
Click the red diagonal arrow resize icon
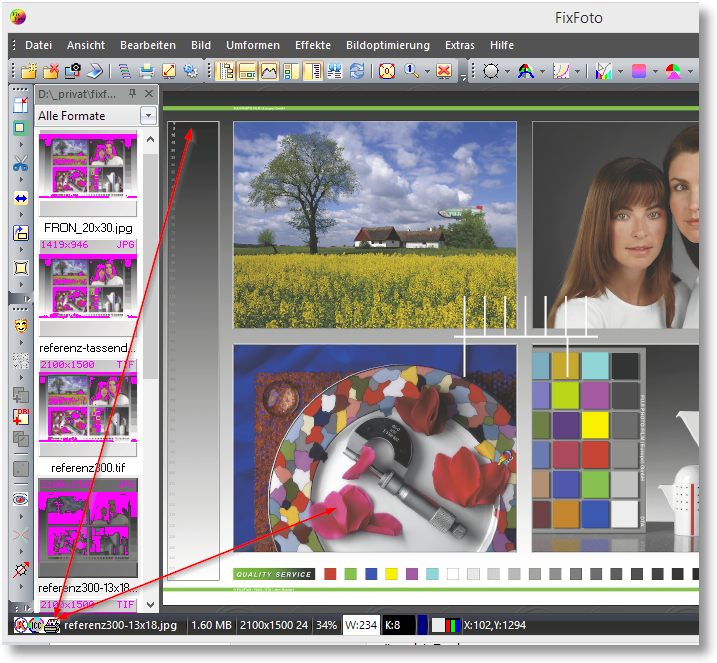(x=169, y=71)
